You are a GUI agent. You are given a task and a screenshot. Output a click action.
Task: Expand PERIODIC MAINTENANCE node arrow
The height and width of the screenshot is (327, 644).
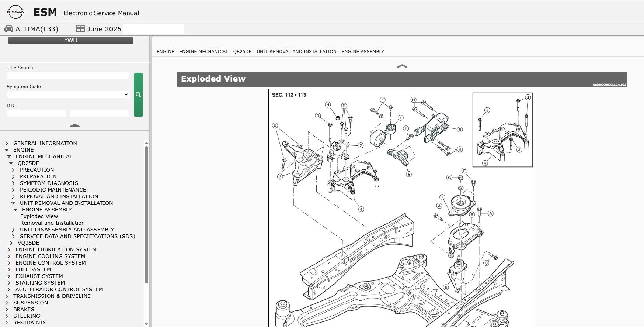(13, 190)
